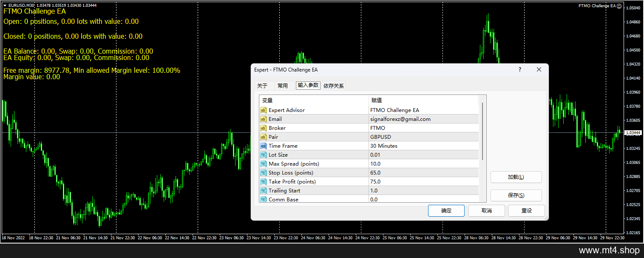Click the 18 Nov 2022 time axis label
Viewport: 644px width, 258px height.
(x=13, y=238)
